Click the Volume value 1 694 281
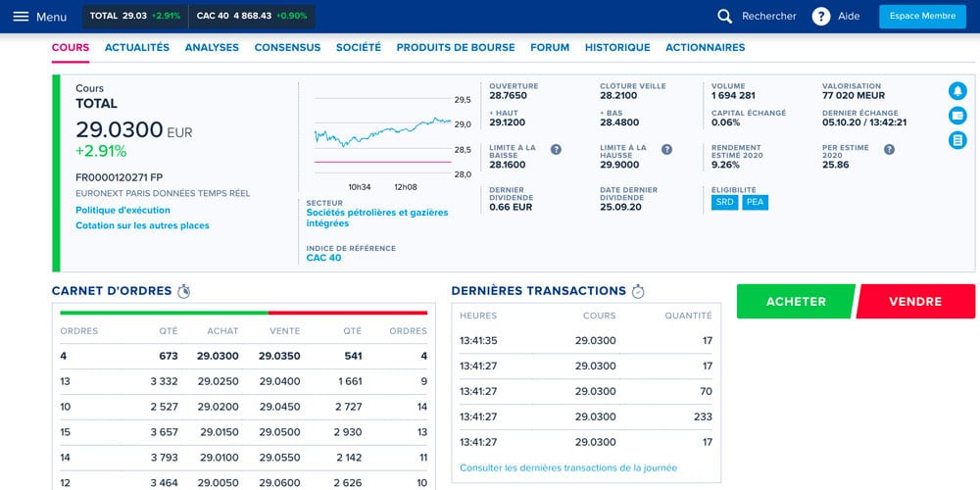The width and height of the screenshot is (980, 490). tap(733, 96)
